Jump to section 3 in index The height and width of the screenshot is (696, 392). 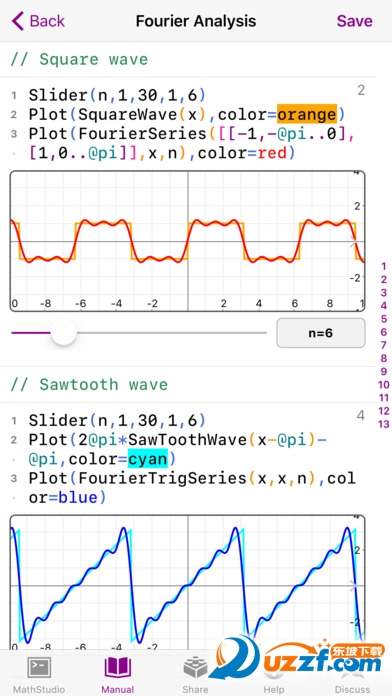pos(384,293)
